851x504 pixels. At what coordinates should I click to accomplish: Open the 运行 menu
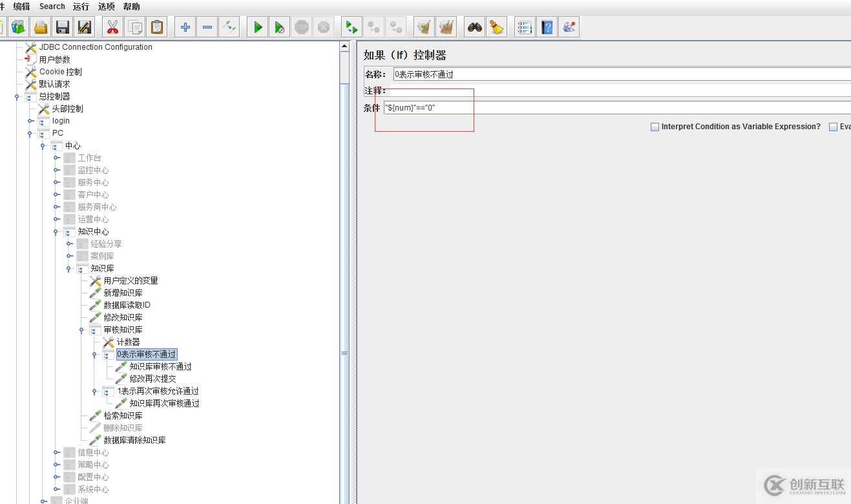[x=81, y=6]
